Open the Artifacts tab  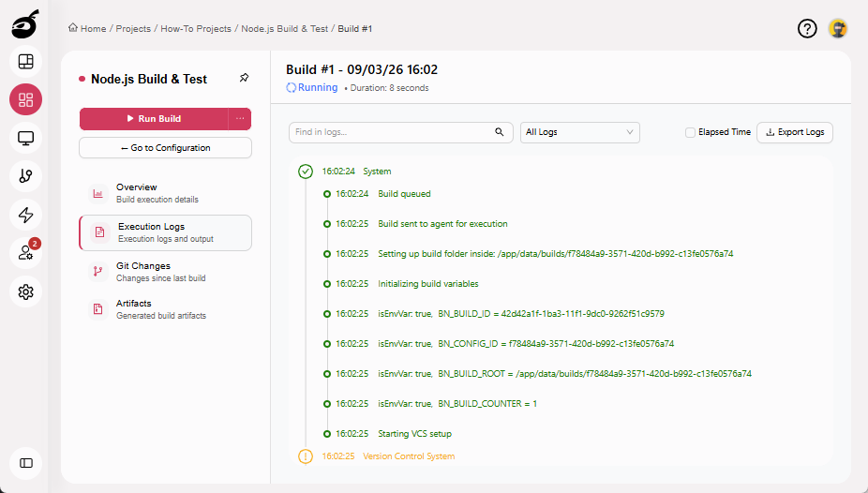click(x=165, y=308)
